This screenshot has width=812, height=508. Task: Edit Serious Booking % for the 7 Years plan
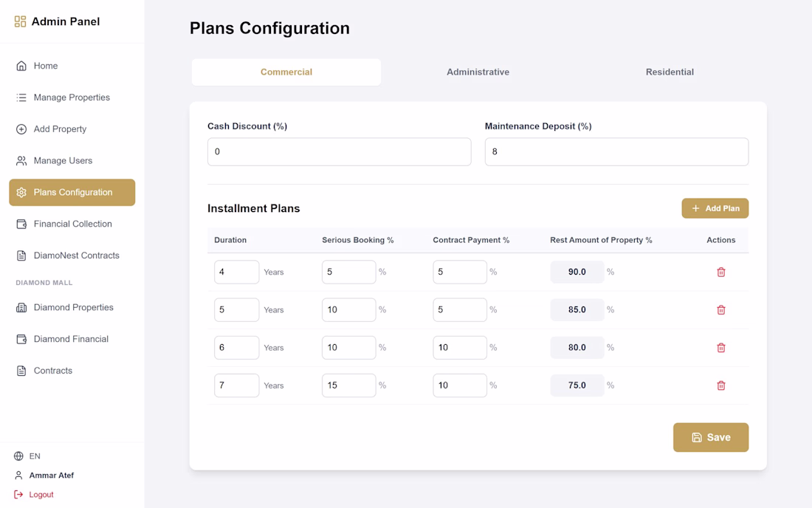[x=348, y=385]
